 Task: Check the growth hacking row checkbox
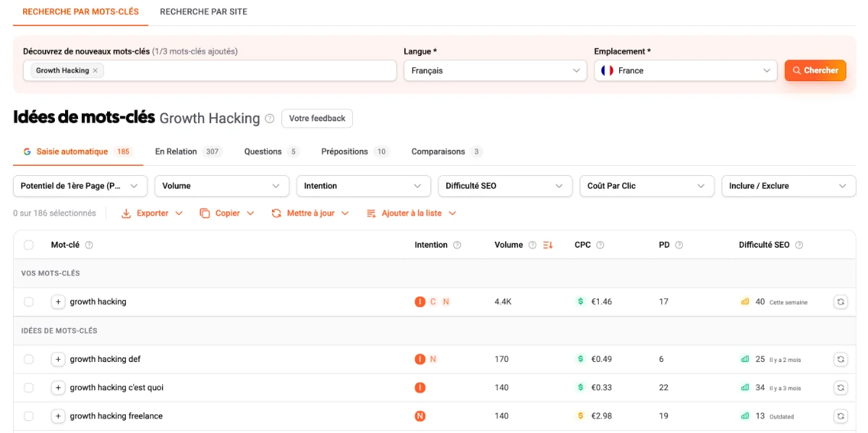point(29,302)
